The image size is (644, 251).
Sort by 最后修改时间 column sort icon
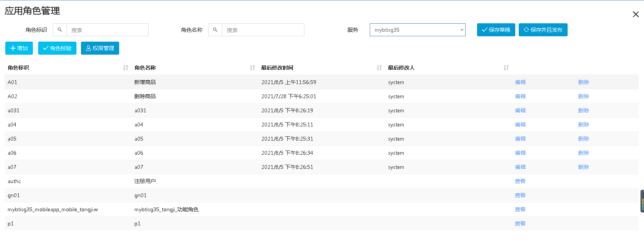(x=379, y=68)
